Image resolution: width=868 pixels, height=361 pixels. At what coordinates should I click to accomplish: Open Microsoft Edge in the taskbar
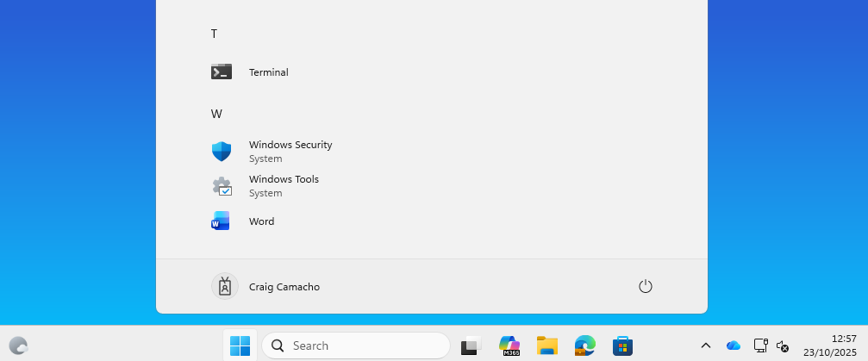(x=584, y=345)
